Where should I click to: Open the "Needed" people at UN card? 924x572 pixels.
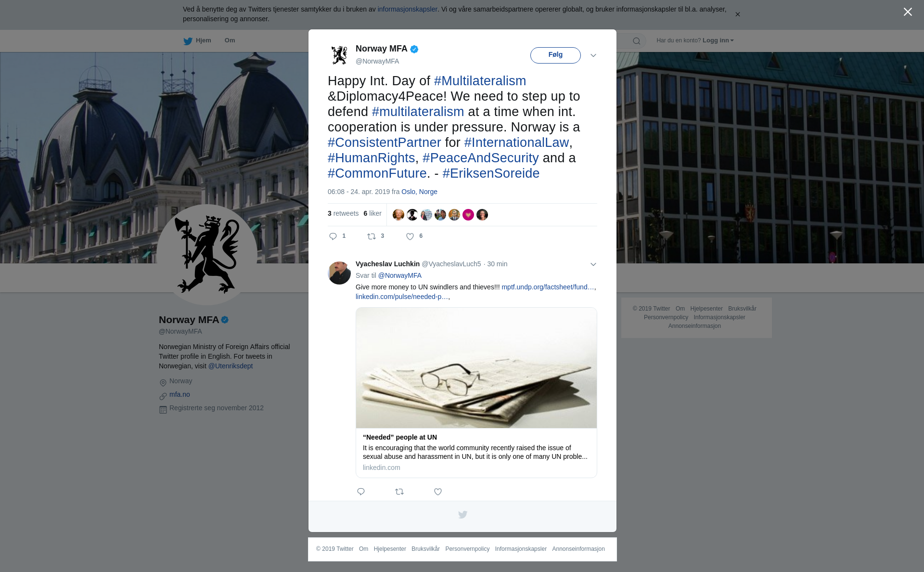click(476, 392)
